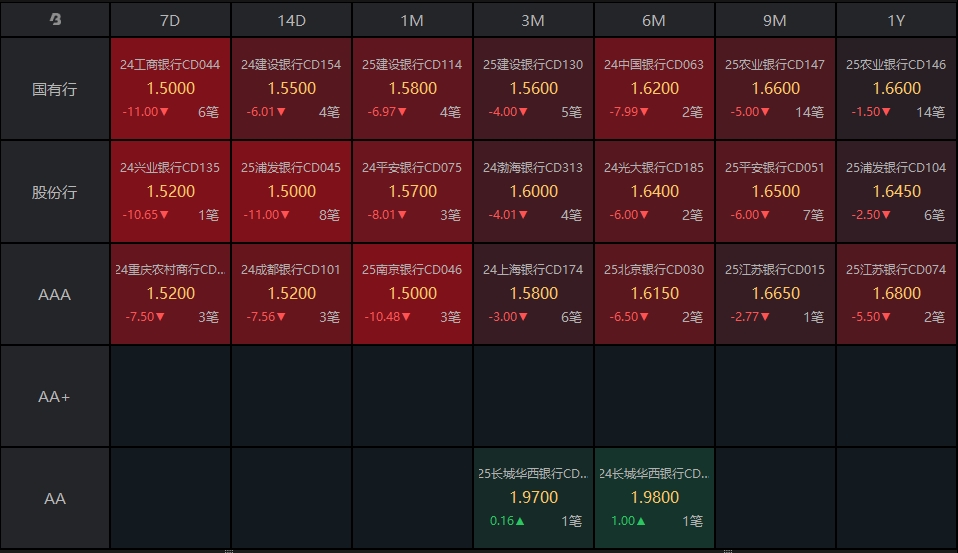Click the empty AA+ cell under 6M
This screenshot has height=553, width=958.
pyautogui.click(x=654, y=396)
